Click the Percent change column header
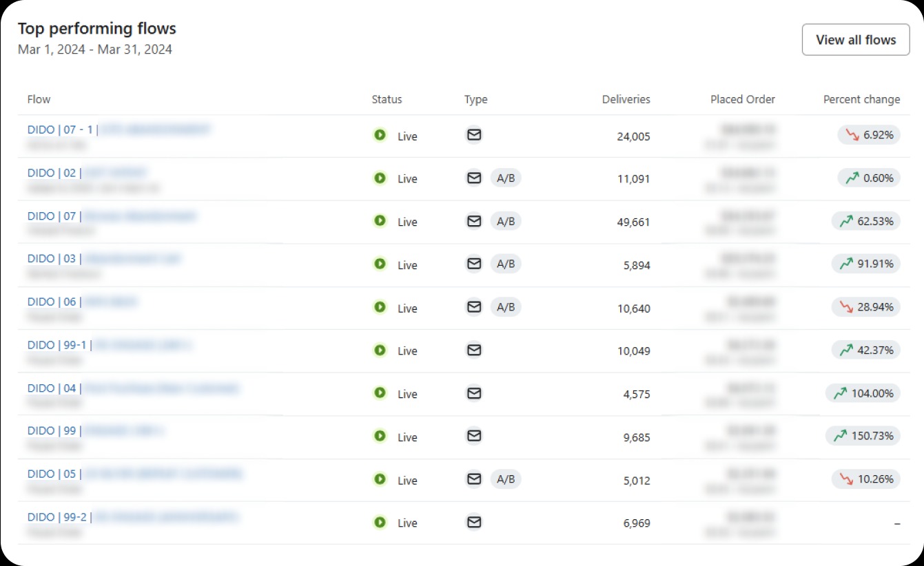 coord(861,99)
